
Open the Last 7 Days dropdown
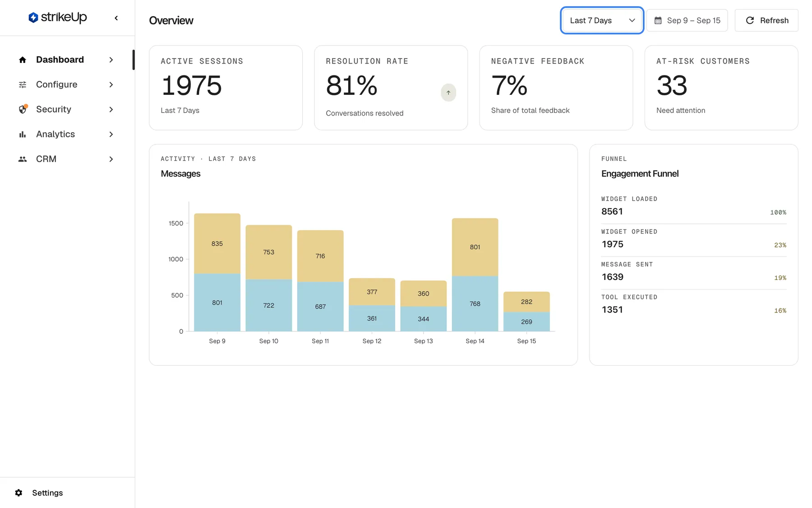click(x=602, y=20)
